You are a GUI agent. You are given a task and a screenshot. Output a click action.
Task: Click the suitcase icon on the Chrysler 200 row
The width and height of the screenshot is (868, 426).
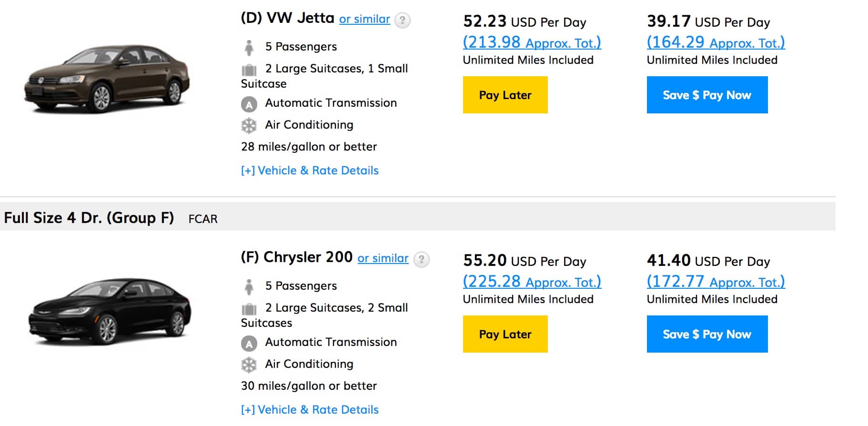(x=250, y=308)
